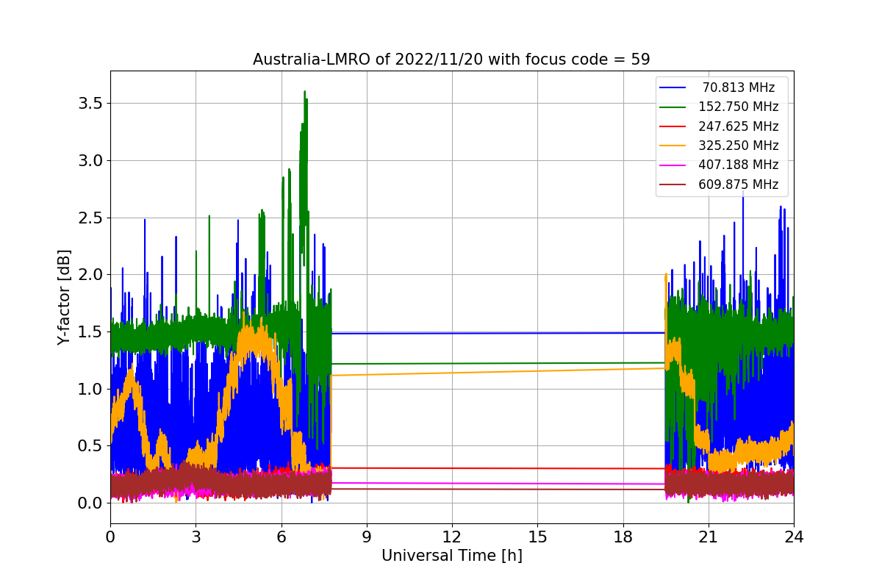The width and height of the screenshot is (882, 588).
Task: Click the magenta line swatch in legend
Action: (x=673, y=165)
